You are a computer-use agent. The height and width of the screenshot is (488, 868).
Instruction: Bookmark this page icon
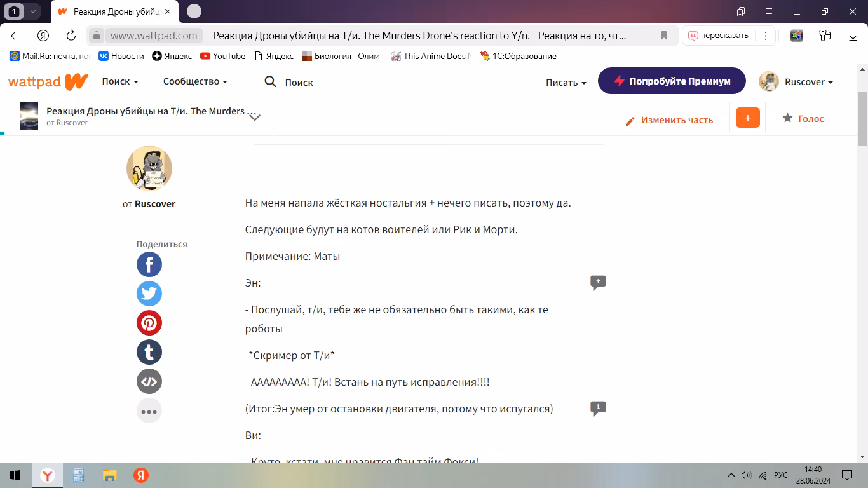[x=663, y=36]
